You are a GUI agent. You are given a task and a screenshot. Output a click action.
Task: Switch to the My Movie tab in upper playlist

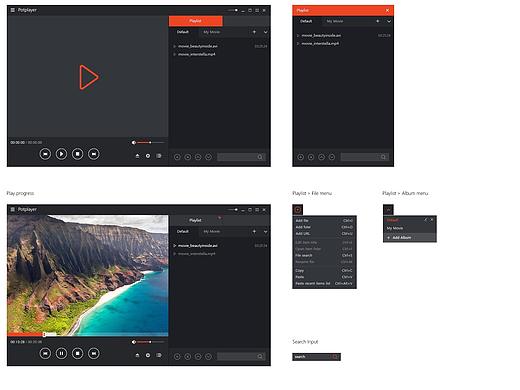[212, 32]
